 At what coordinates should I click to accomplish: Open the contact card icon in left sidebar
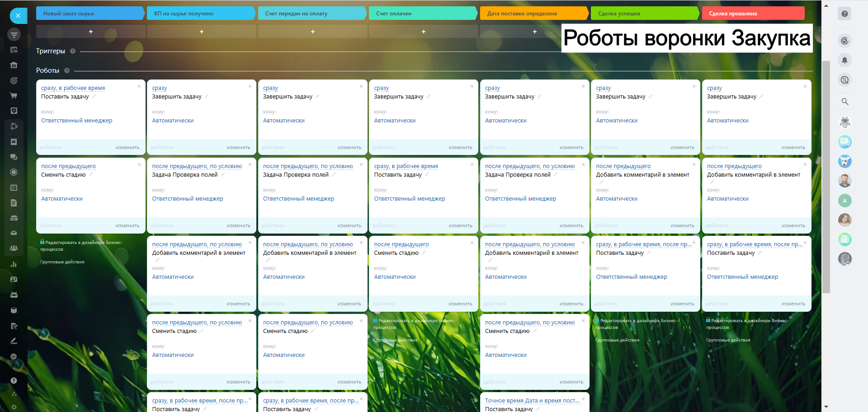[14, 279]
